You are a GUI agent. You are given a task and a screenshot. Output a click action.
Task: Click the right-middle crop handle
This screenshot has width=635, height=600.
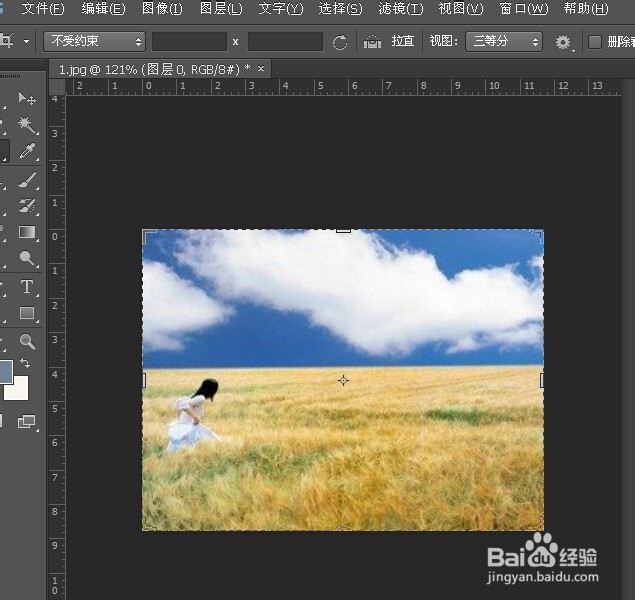coord(542,380)
